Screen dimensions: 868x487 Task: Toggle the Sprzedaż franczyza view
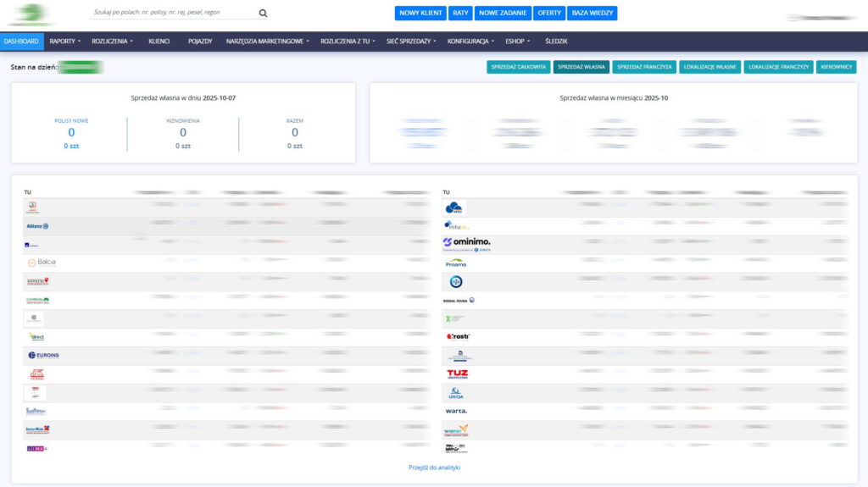644,67
